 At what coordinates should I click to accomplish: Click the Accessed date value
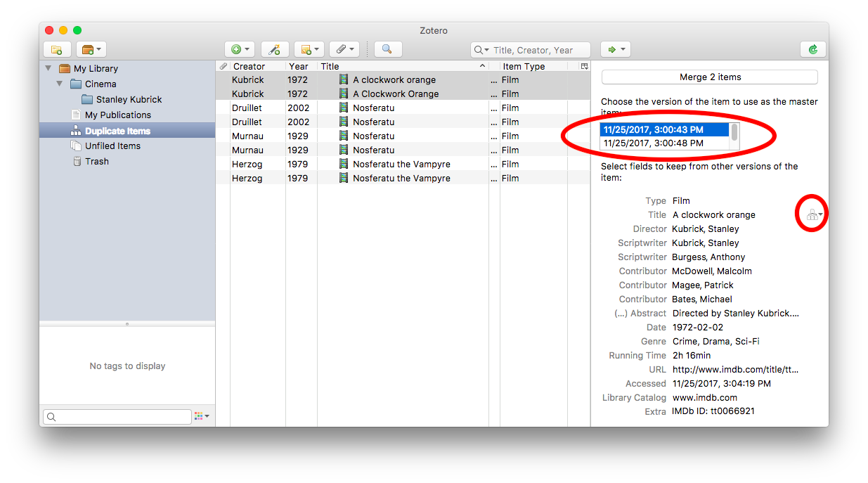click(x=721, y=383)
